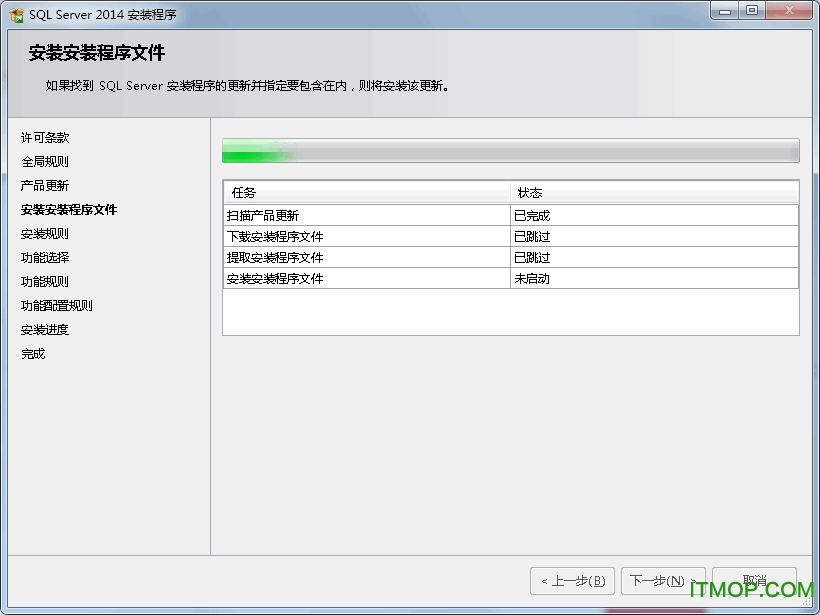Select the 许可条款 step in the sidebar
Viewport: 820px width, 615px height.
[x=44, y=137]
